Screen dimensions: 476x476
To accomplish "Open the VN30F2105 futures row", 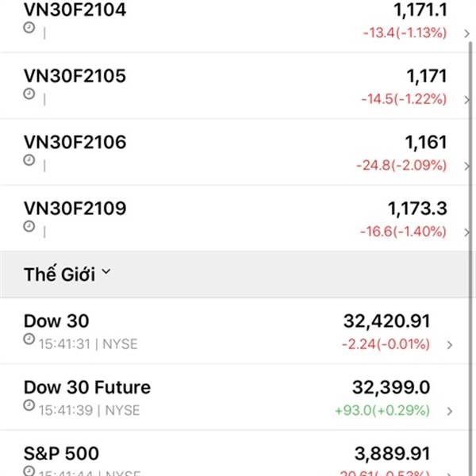I will (x=236, y=86).
